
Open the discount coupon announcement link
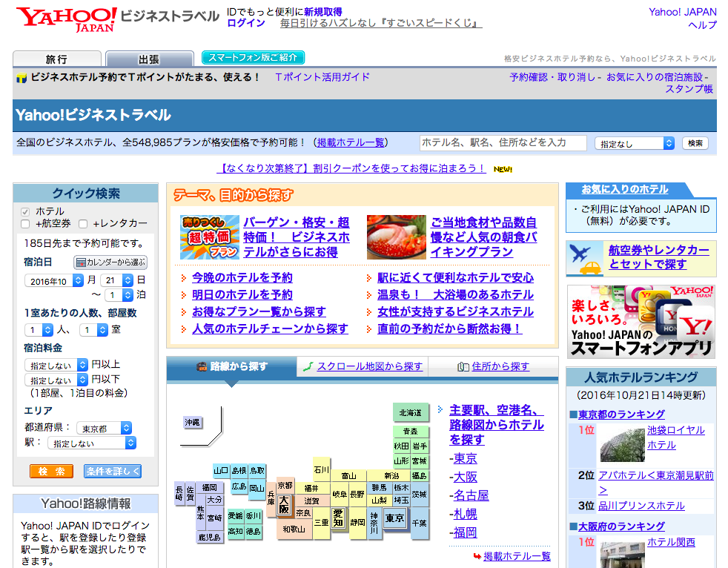351,168
